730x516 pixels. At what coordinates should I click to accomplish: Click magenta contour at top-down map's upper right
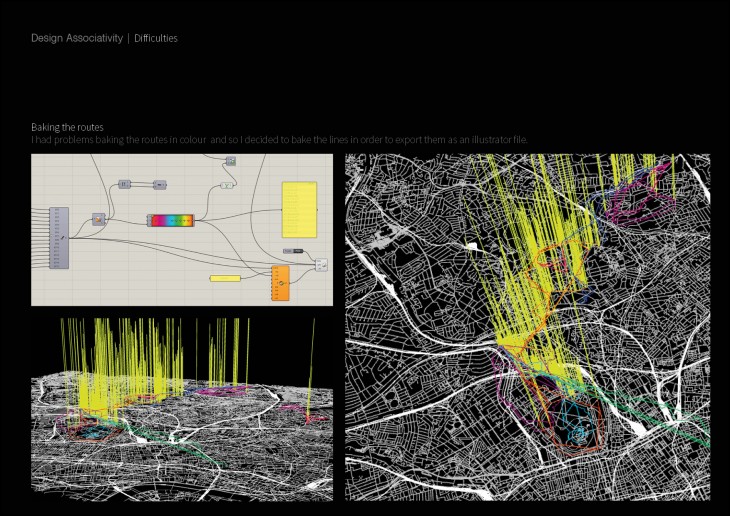coord(640,205)
